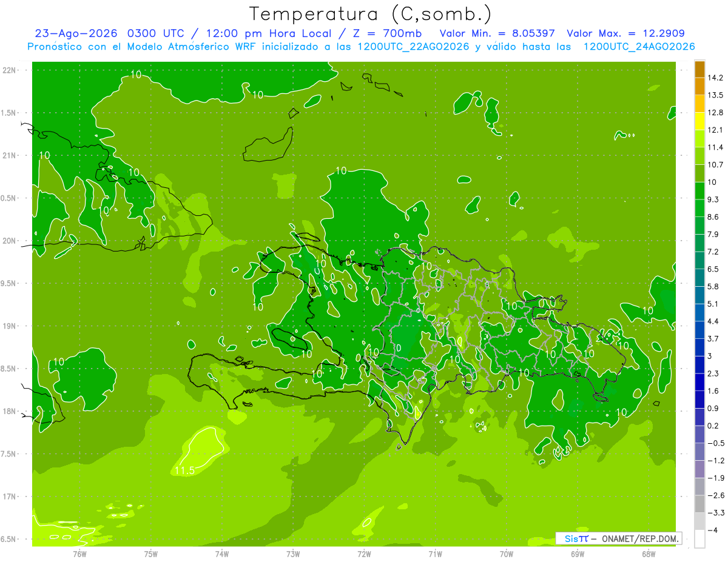Click the dark orange swatch topping the legend

click(x=699, y=69)
